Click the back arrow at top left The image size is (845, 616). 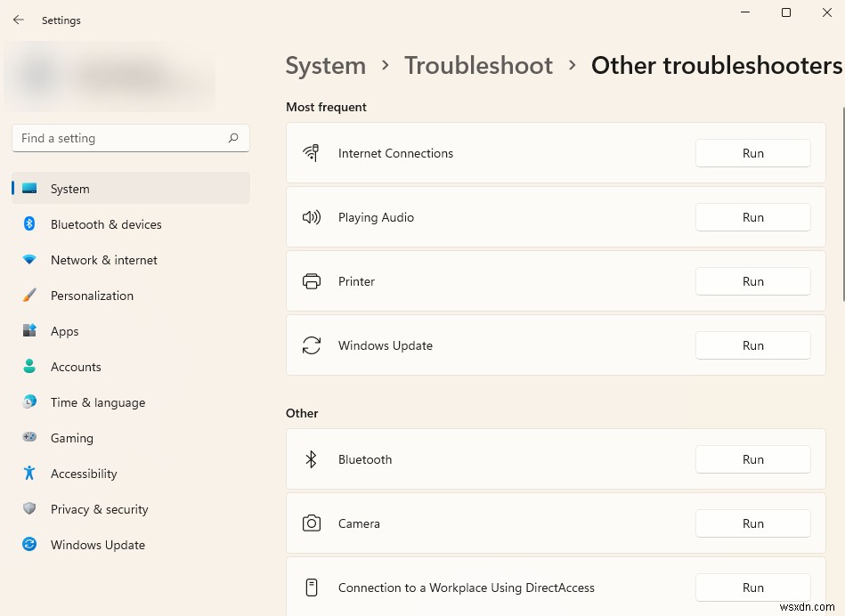click(18, 20)
